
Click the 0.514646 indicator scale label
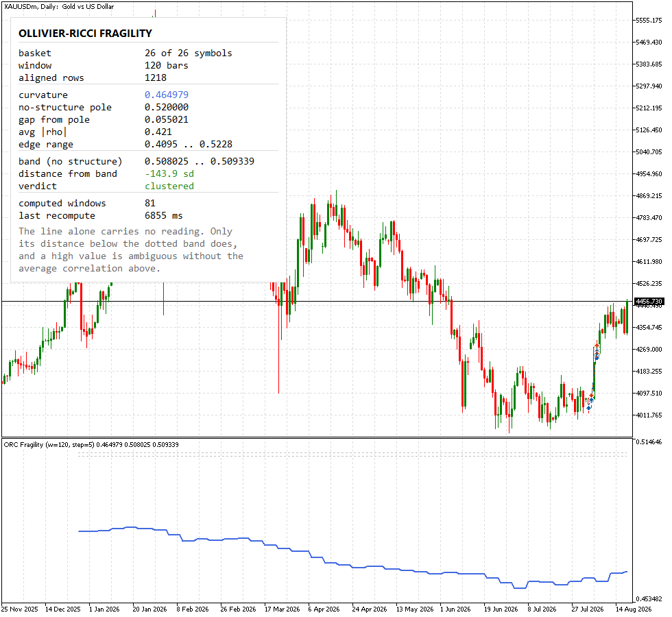[649, 441]
